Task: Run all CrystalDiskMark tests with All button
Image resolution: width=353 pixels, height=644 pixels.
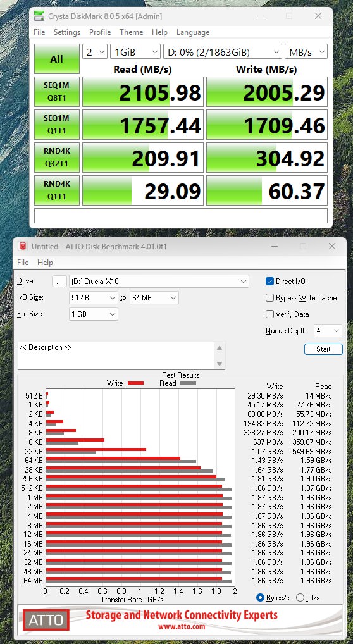Action: click(x=57, y=59)
